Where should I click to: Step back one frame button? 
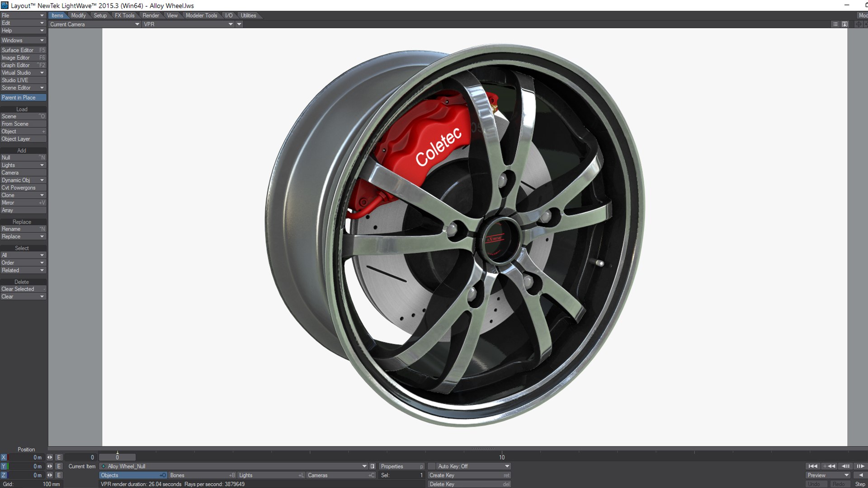845,466
